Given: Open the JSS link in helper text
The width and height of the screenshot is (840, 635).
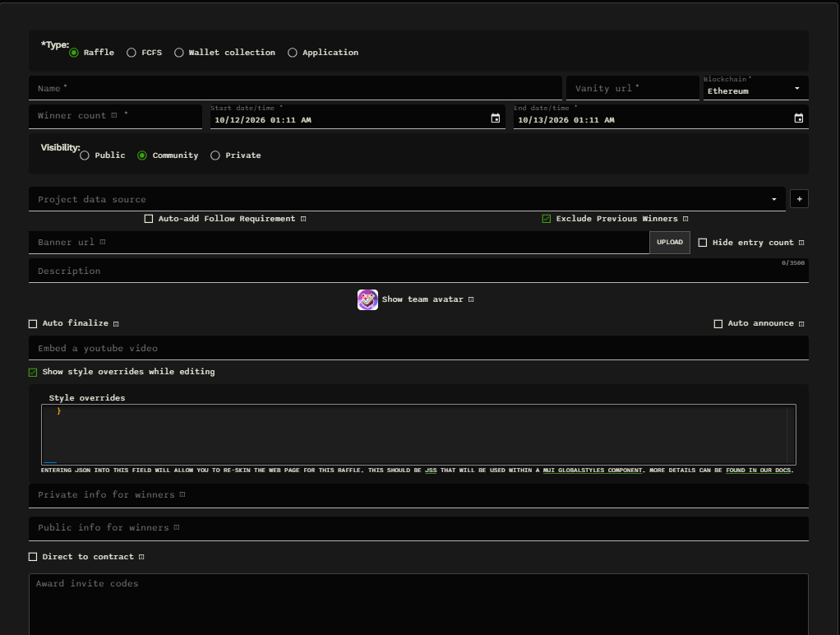Looking at the screenshot, I should [x=431, y=470].
